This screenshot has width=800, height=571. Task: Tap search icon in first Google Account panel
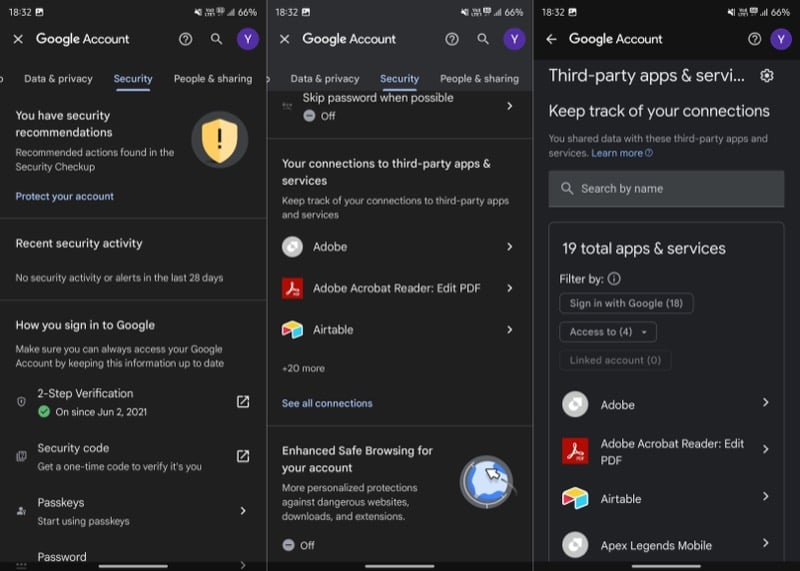pyautogui.click(x=216, y=39)
